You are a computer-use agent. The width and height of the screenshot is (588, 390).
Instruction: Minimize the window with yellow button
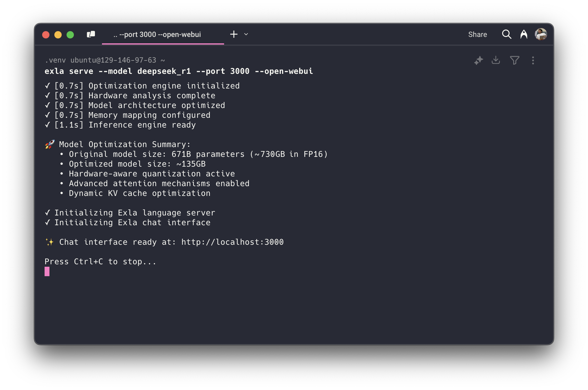coord(58,35)
